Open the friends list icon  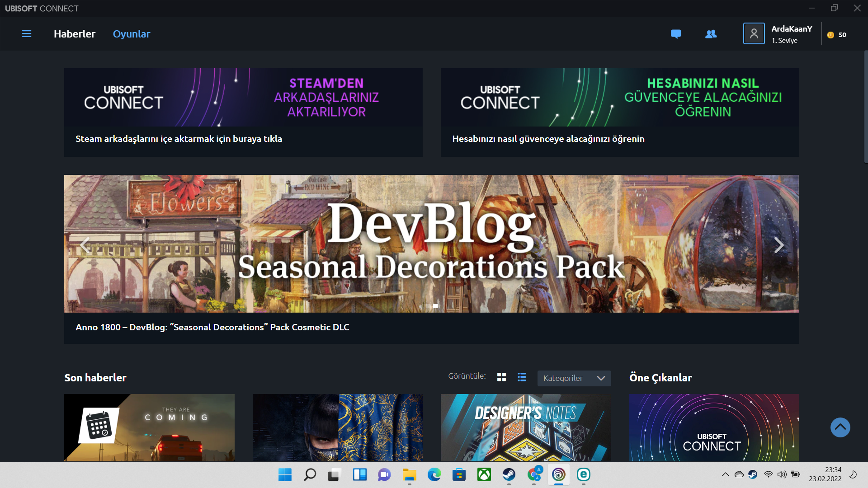[711, 34]
